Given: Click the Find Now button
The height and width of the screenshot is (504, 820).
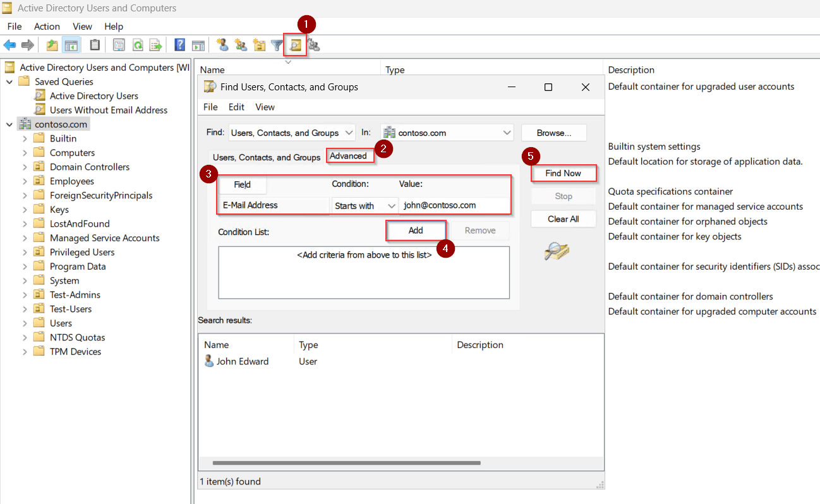Looking at the screenshot, I should click(x=563, y=173).
